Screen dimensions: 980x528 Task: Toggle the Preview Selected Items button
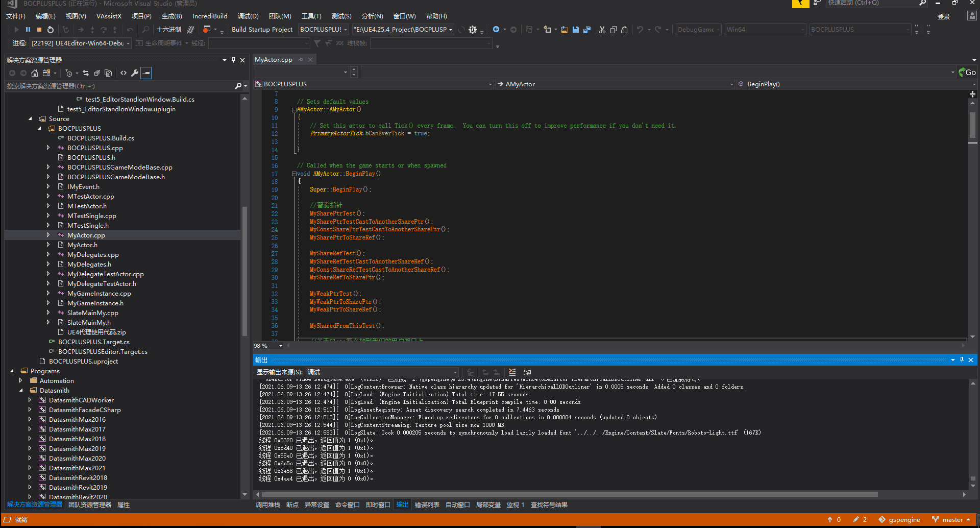pos(145,73)
